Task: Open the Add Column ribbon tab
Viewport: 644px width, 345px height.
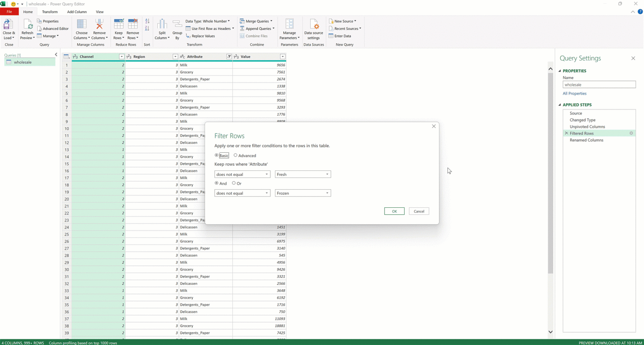Action: point(77,12)
